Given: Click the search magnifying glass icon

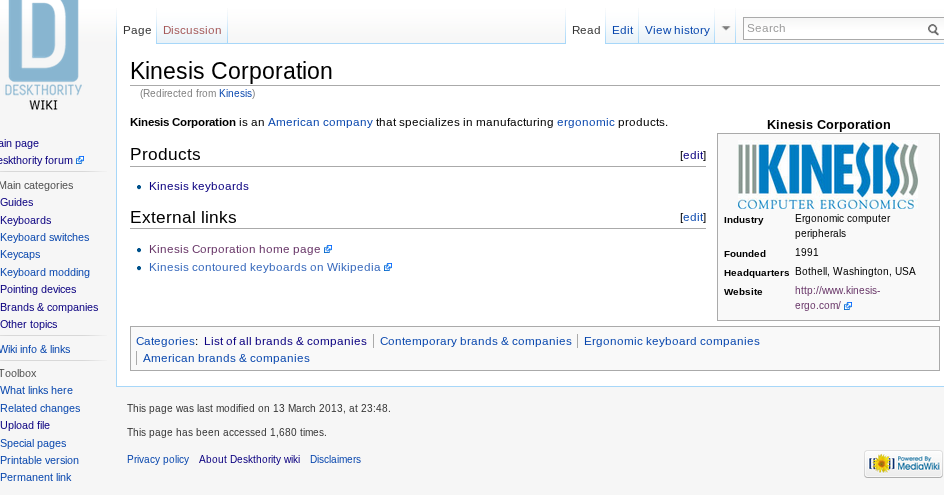Looking at the screenshot, I should pos(932,30).
